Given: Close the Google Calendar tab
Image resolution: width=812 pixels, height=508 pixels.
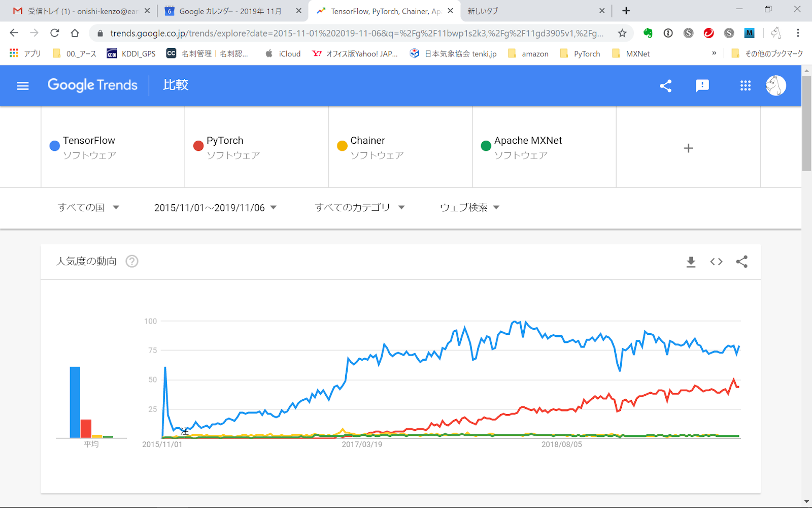Looking at the screenshot, I should point(298,11).
